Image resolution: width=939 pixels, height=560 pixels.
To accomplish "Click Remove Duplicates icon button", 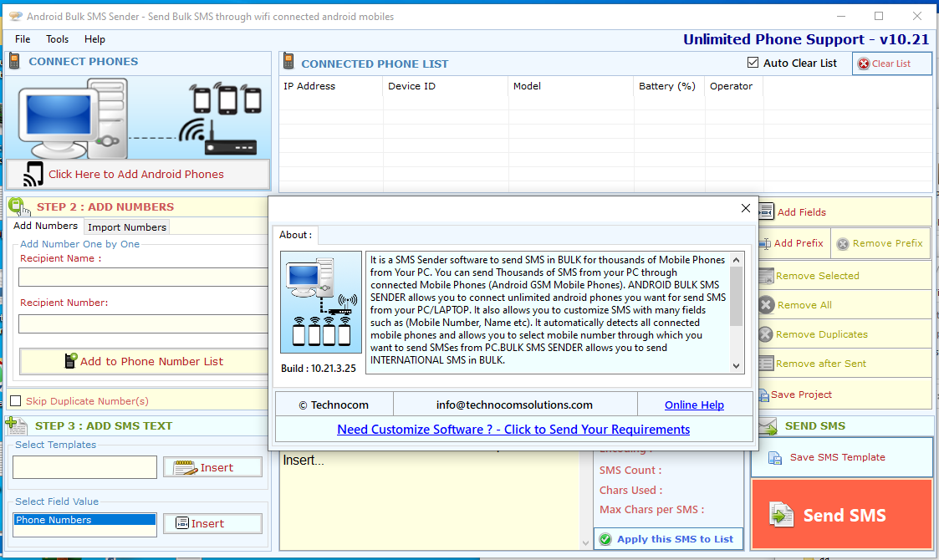I will (x=766, y=334).
